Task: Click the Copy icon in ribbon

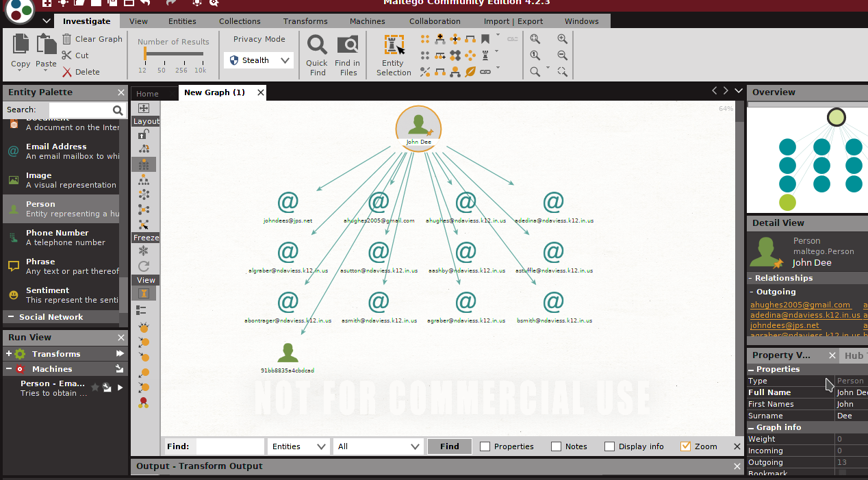Action: [21, 44]
